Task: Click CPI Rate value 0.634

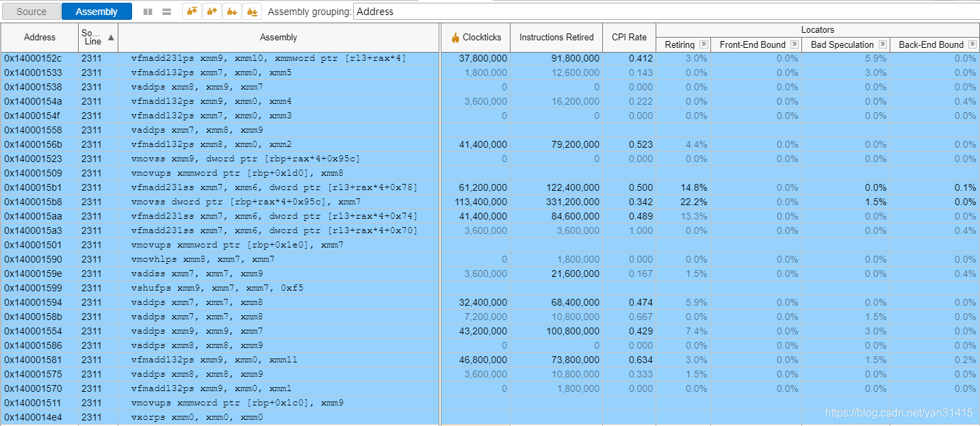Action: coord(641,360)
